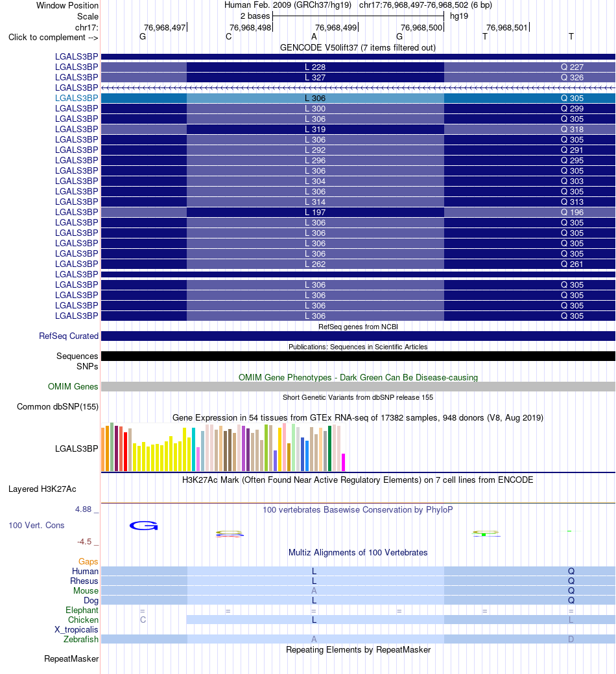
Task: Select the Elephant species label
Action: 82,610
